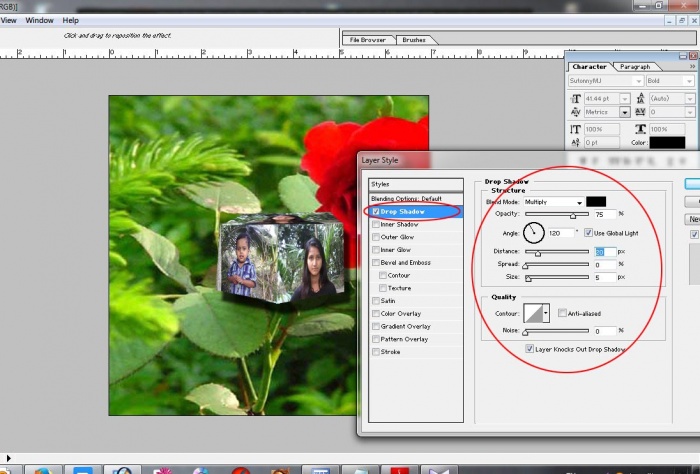Viewport: 700px width, 474px height.
Task: Open the Metrics kerning dropdown
Action: pyautogui.click(x=624, y=113)
